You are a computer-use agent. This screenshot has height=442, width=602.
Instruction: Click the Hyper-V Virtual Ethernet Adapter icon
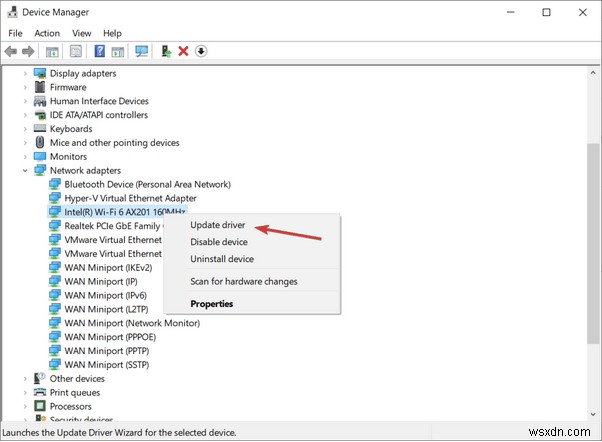[55, 198]
